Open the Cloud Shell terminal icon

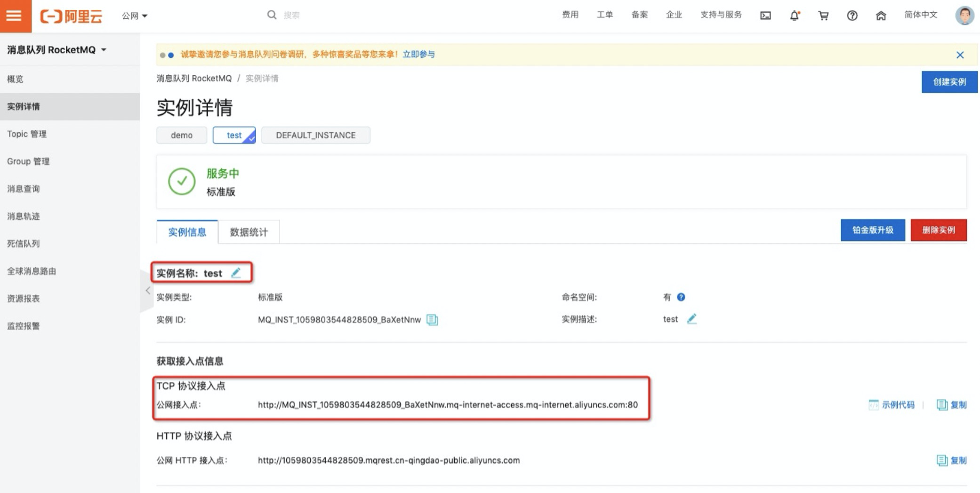click(x=765, y=16)
